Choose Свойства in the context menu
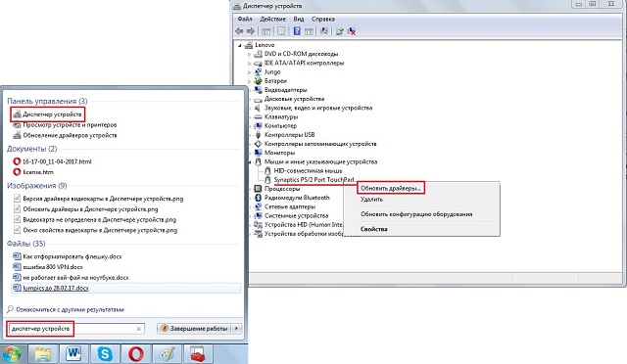This screenshot has height=364, width=627. [x=374, y=229]
